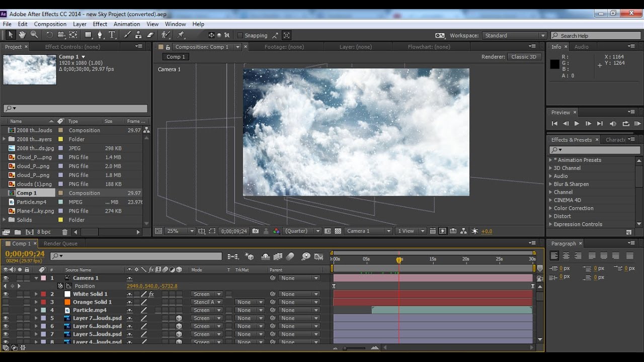The height and width of the screenshot is (362, 644).
Task: Select the Rotation tool
Action: 49,35
